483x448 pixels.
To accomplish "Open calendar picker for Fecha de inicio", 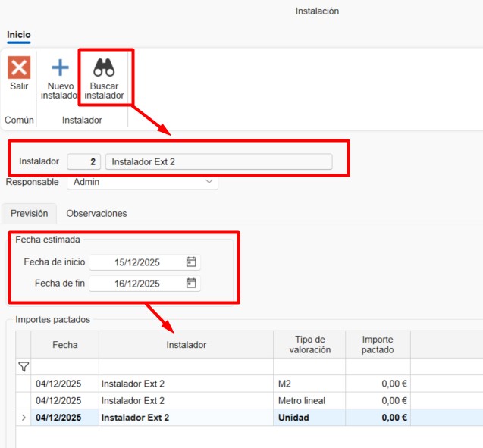I will pos(191,262).
